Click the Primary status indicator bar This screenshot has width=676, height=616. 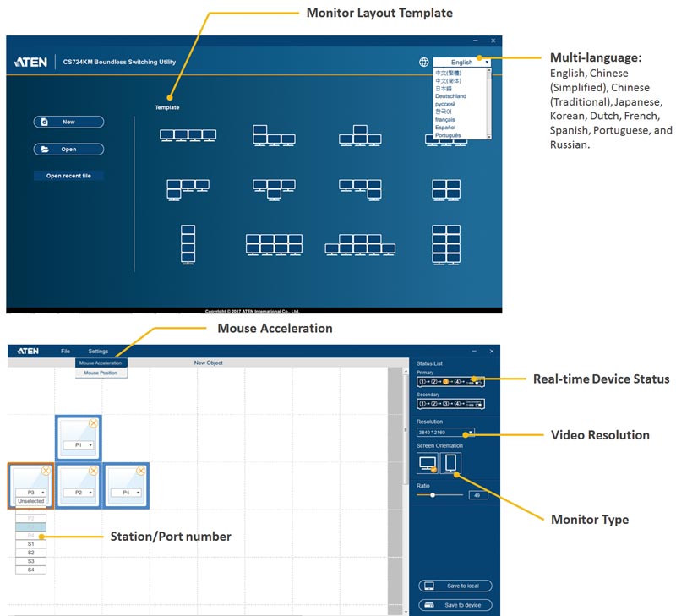[x=450, y=382]
